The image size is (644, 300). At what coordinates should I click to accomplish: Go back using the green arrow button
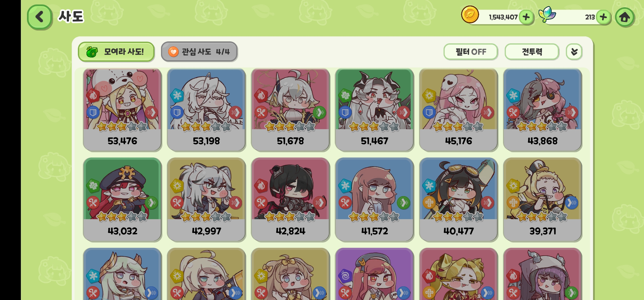39,17
